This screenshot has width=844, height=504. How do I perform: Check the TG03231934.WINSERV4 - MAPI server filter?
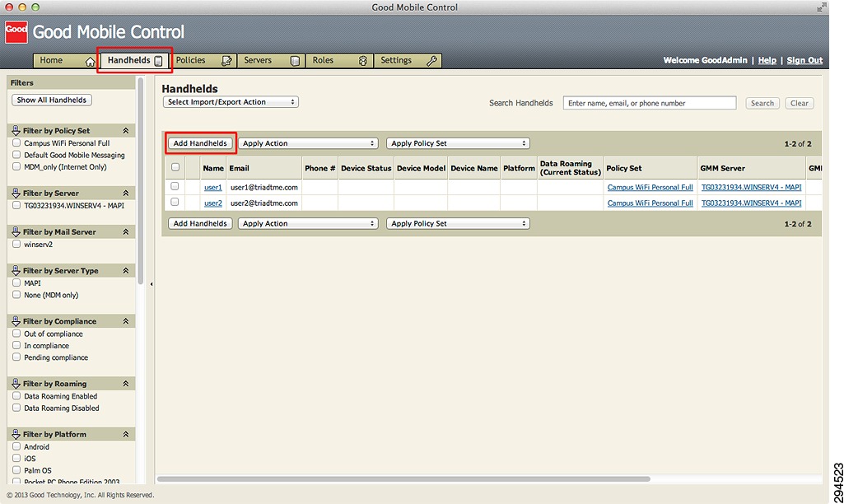tap(16, 206)
